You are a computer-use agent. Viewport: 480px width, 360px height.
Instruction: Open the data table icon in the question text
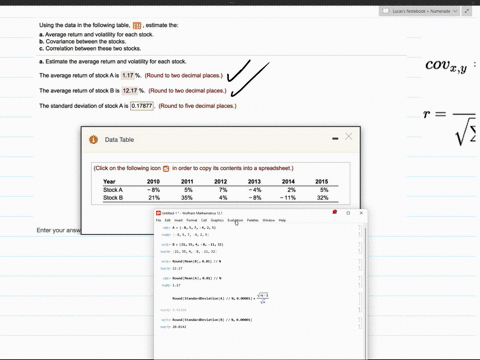coord(137,26)
